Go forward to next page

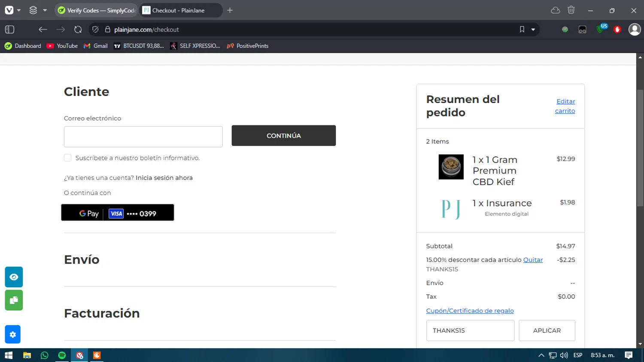coord(61,30)
